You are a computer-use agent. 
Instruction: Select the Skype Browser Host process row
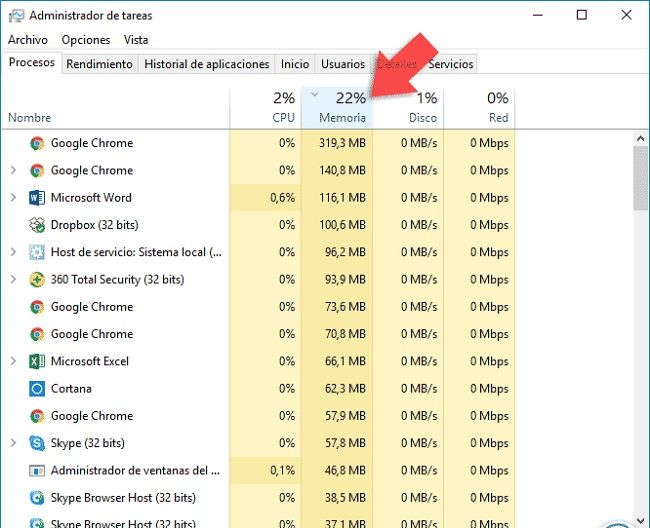click(x=258, y=498)
